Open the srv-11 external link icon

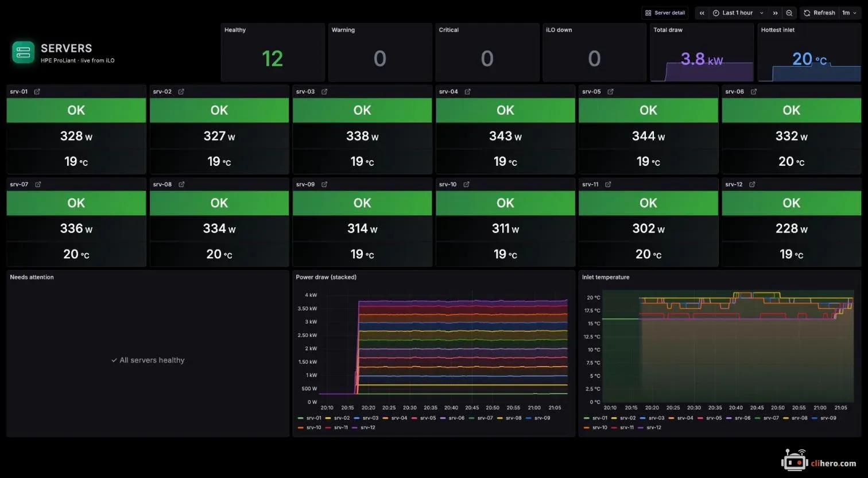pyautogui.click(x=608, y=184)
